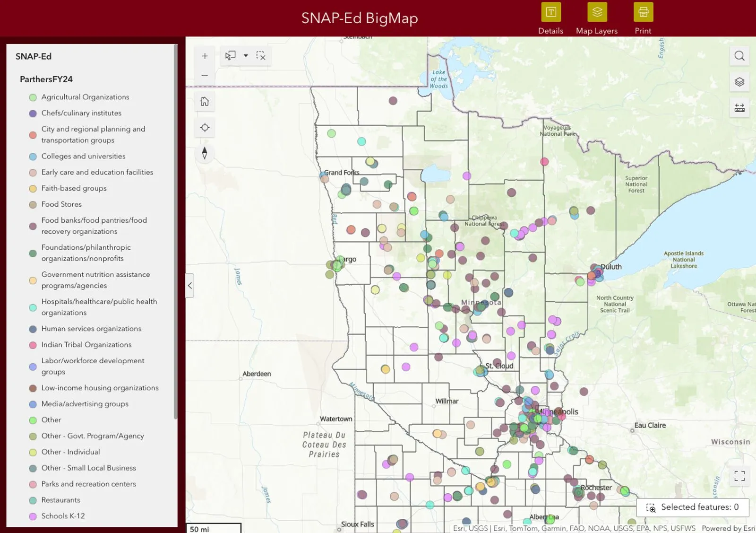
Task: Click the find my location icon
Action: point(205,127)
